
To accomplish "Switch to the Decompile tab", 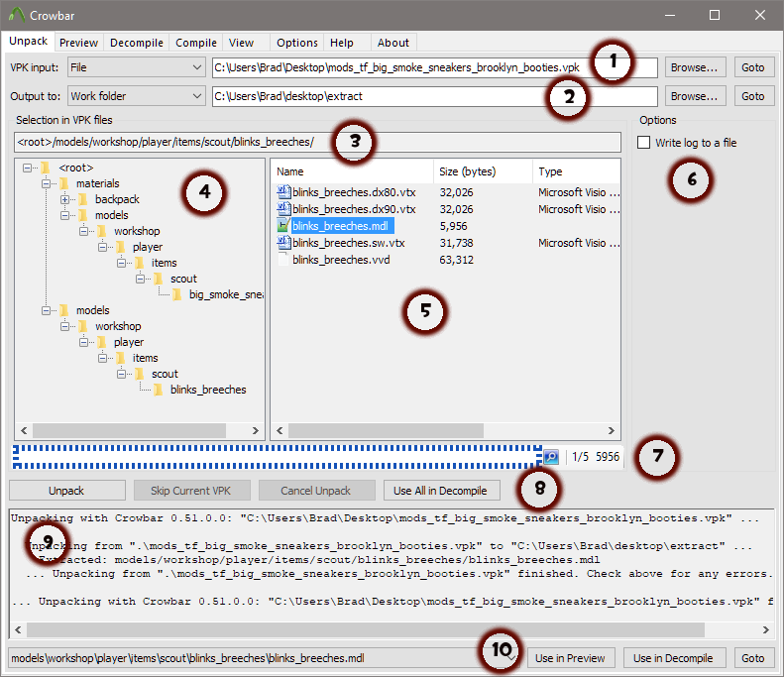I will coord(137,43).
